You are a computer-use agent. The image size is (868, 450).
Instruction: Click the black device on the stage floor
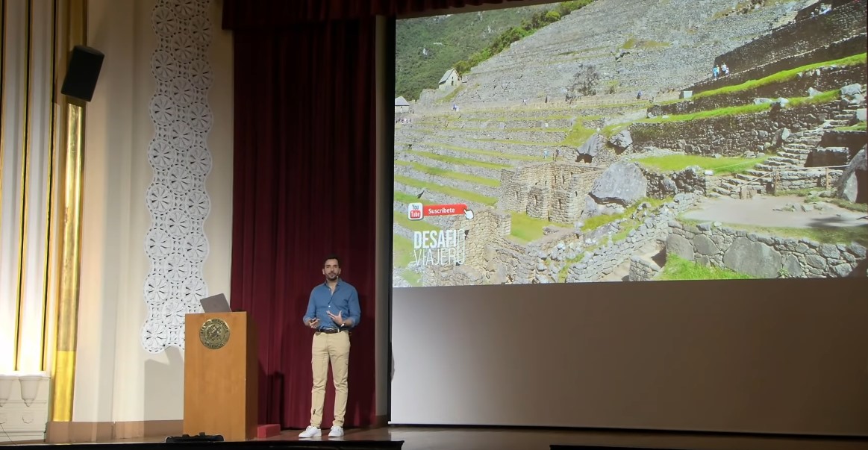[x=194, y=438]
